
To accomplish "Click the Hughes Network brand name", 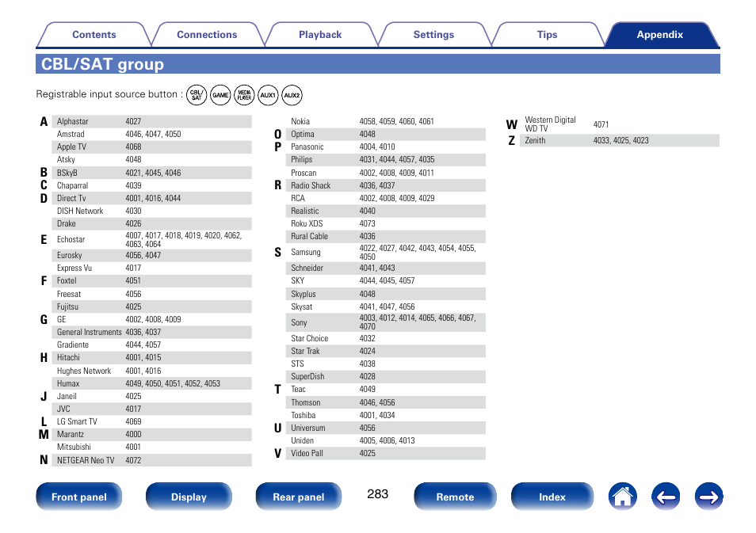I will [x=84, y=371].
